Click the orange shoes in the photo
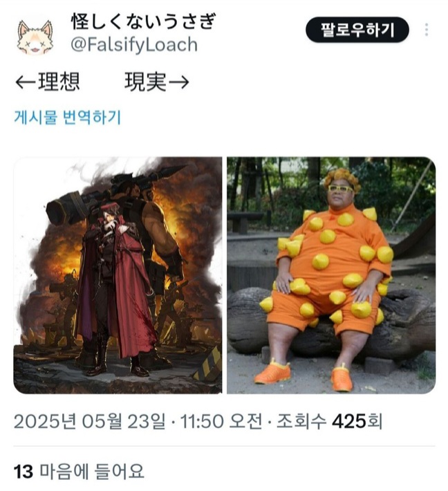The width and height of the screenshot is (448, 491). pos(303,375)
